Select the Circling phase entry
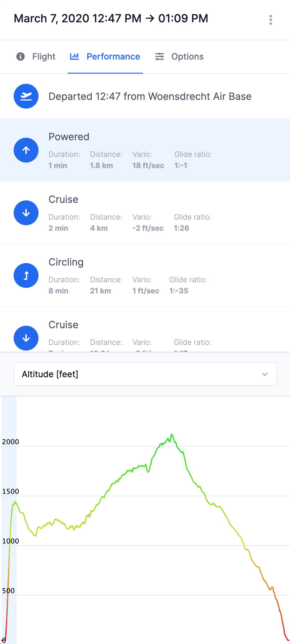The width and height of the screenshot is (290, 644). [145, 275]
